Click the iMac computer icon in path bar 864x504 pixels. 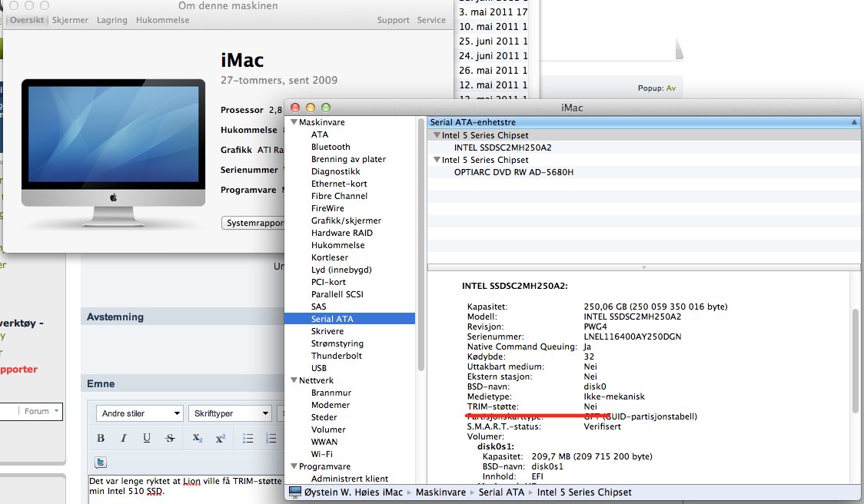coord(295,492)
